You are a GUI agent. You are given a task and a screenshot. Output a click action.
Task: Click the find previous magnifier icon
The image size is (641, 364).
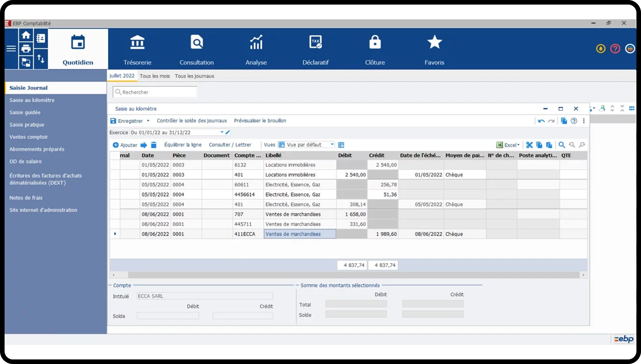click(x=572, y=145)
